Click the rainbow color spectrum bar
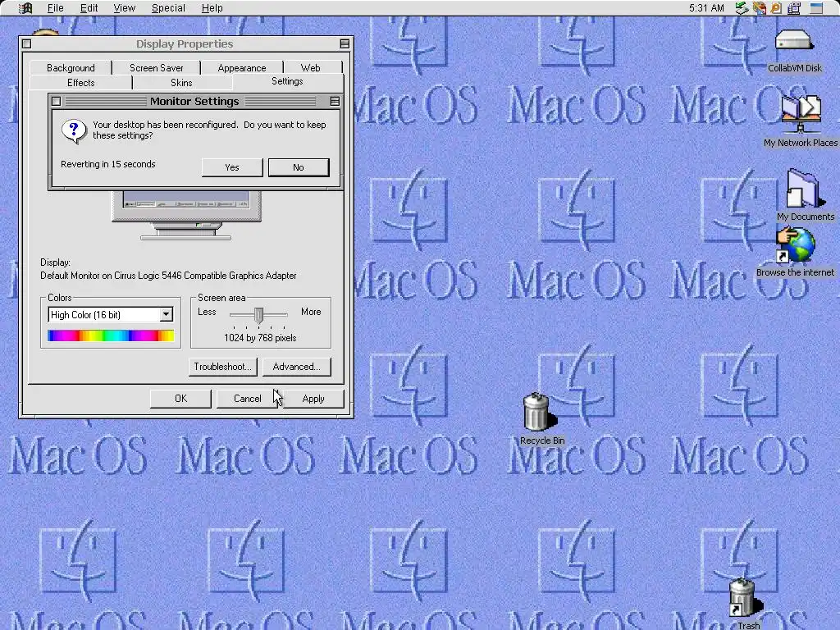The image size is (840, 630). click(111, 336)
